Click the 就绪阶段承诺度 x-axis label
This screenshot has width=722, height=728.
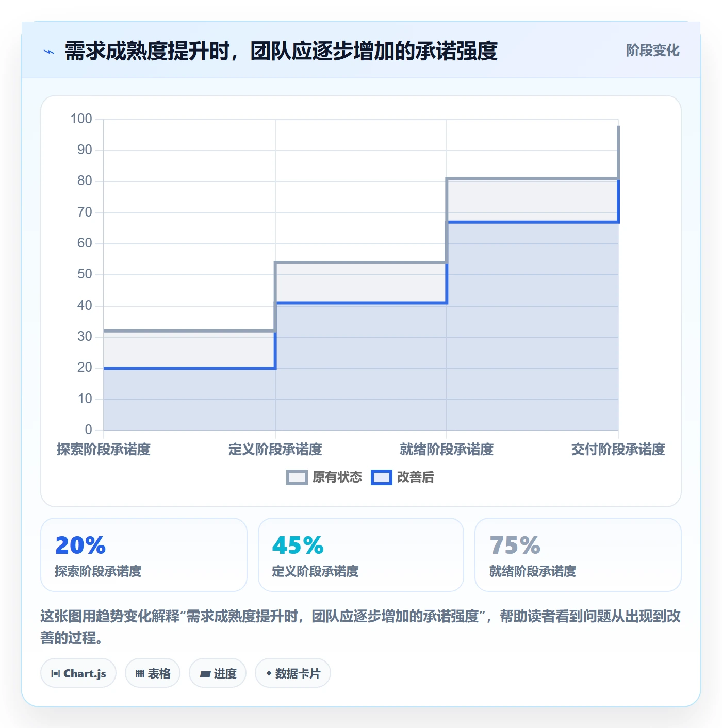(x=447, y=450)
